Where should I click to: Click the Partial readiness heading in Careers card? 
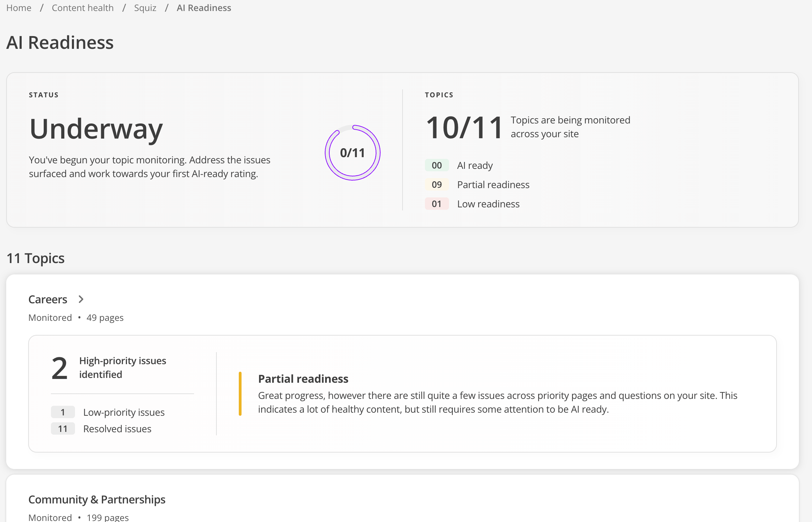[303, 379]
